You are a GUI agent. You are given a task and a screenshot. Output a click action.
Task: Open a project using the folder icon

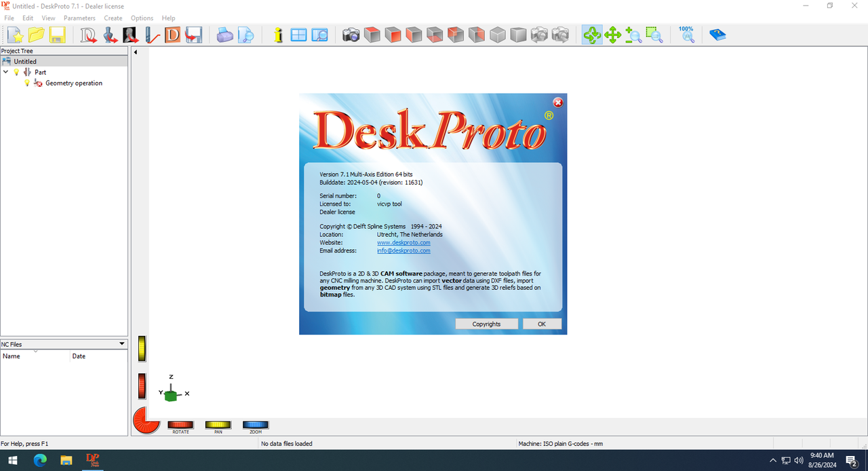point(36,35)
